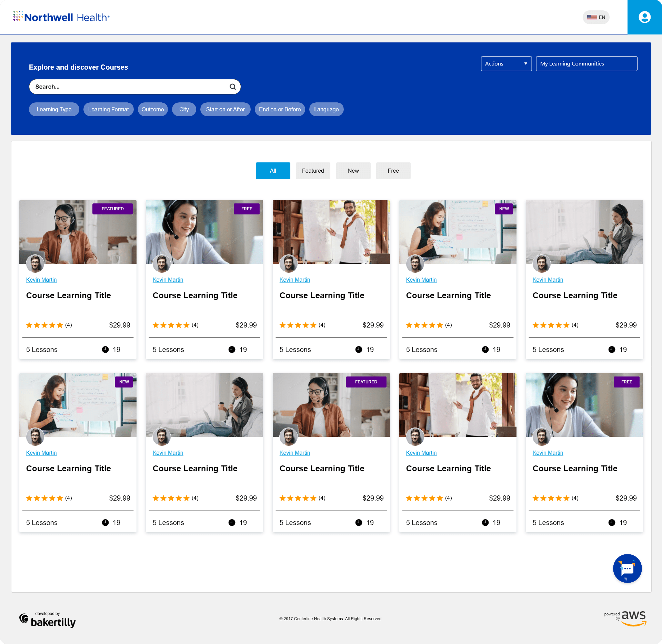This screenshot has height=644, width=662.
Task: Switch to the New tab
Action: [x=353, y=171]
